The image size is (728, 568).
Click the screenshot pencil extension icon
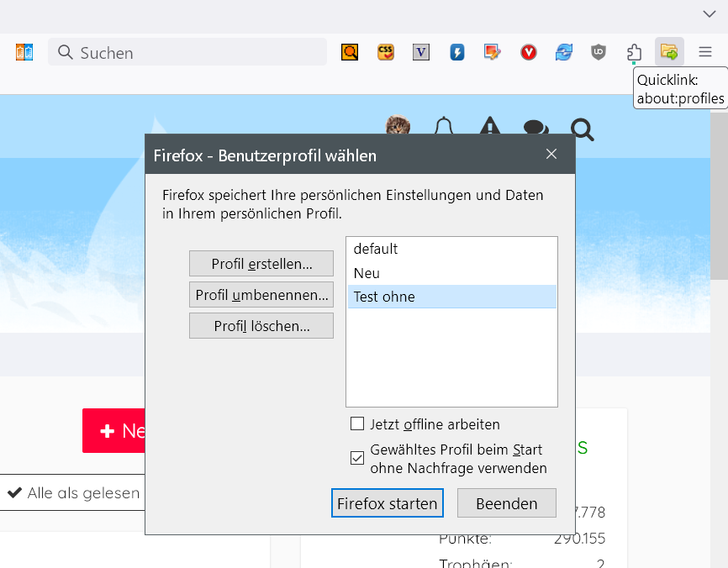(492, 52)
